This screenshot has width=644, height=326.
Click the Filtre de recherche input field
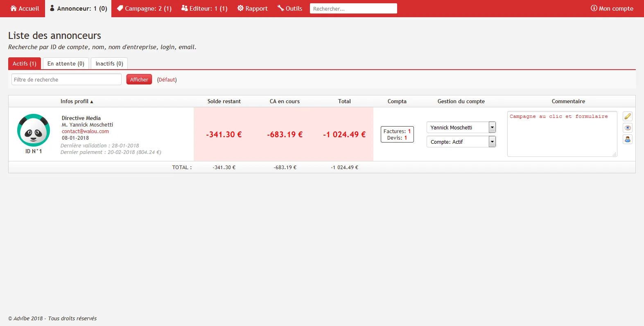tap(66, 79)
